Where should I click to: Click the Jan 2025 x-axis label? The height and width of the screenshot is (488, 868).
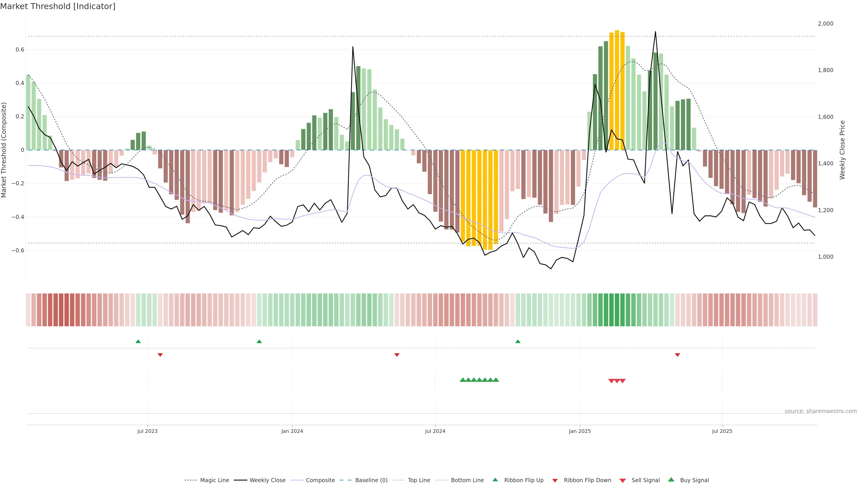(x=580, y=431)
